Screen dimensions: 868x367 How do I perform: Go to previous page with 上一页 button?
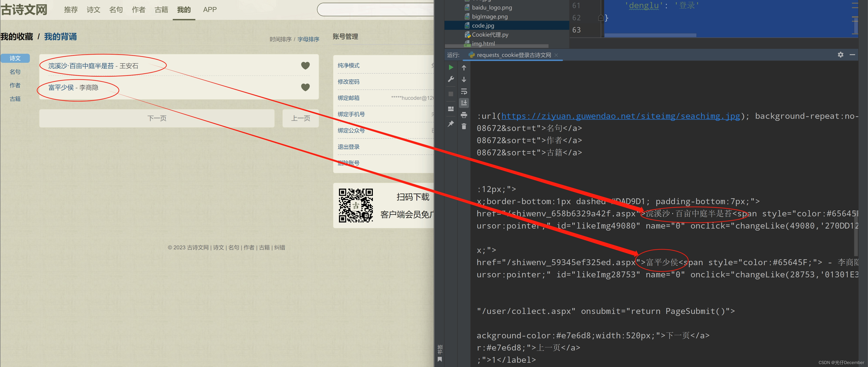tap(300, 118)
